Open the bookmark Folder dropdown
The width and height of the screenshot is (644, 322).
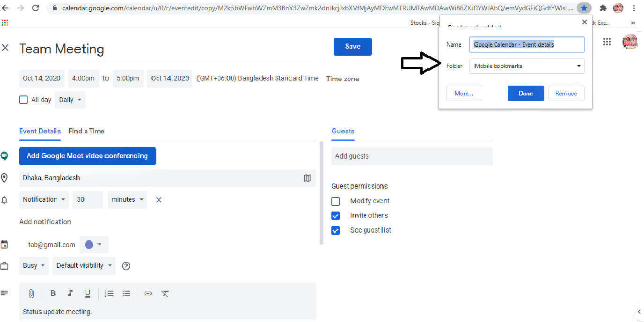coord(527,66)
